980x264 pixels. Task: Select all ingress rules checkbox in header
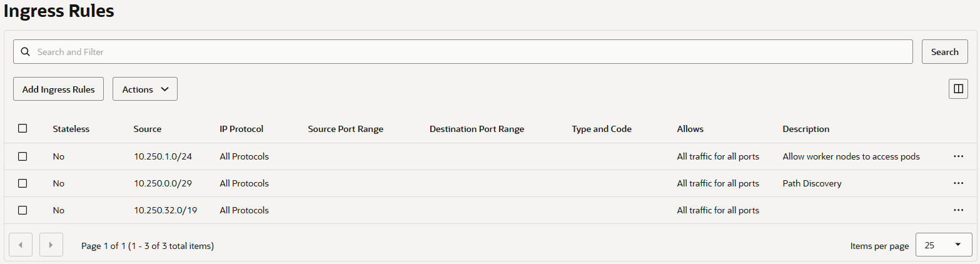click(x=23, y=128)
